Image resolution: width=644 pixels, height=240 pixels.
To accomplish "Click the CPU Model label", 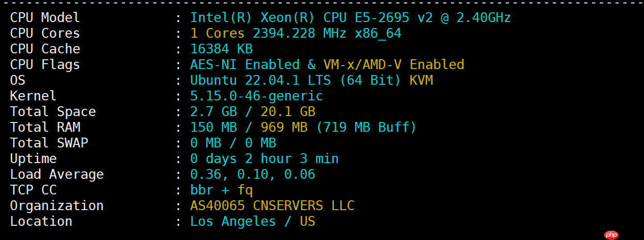I will pos(45,18).
